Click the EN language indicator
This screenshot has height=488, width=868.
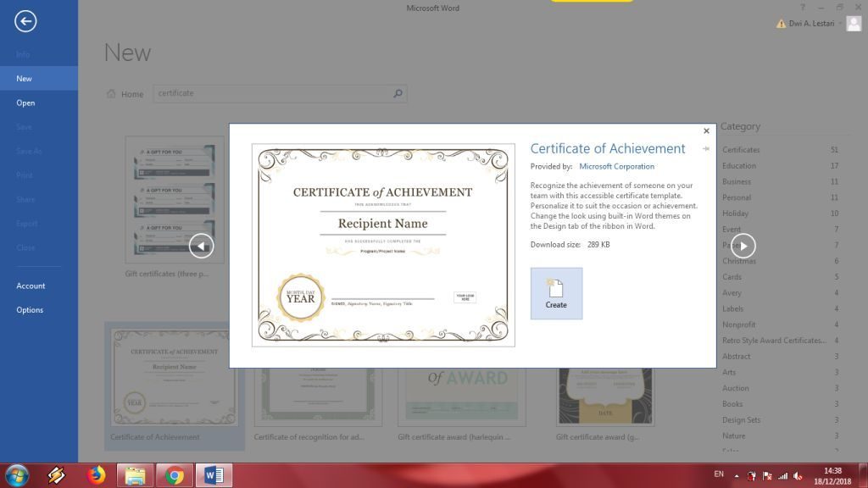pyautogui.click(x=719, y=474)
